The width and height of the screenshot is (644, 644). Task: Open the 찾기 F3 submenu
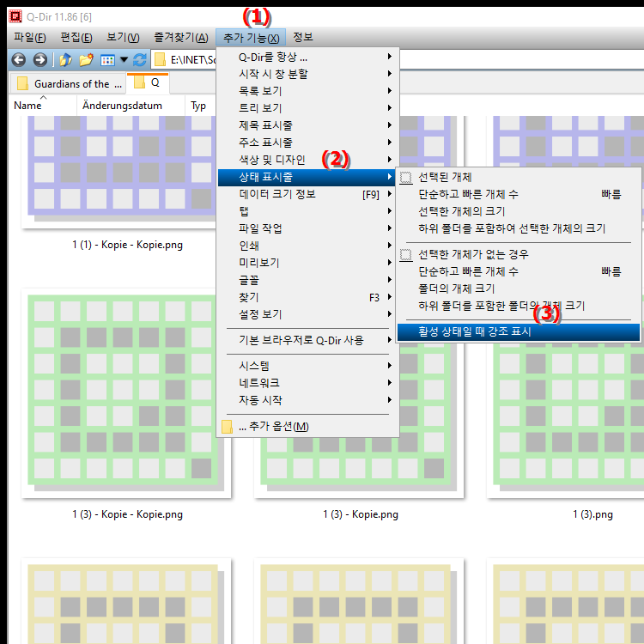pos(307,298)
